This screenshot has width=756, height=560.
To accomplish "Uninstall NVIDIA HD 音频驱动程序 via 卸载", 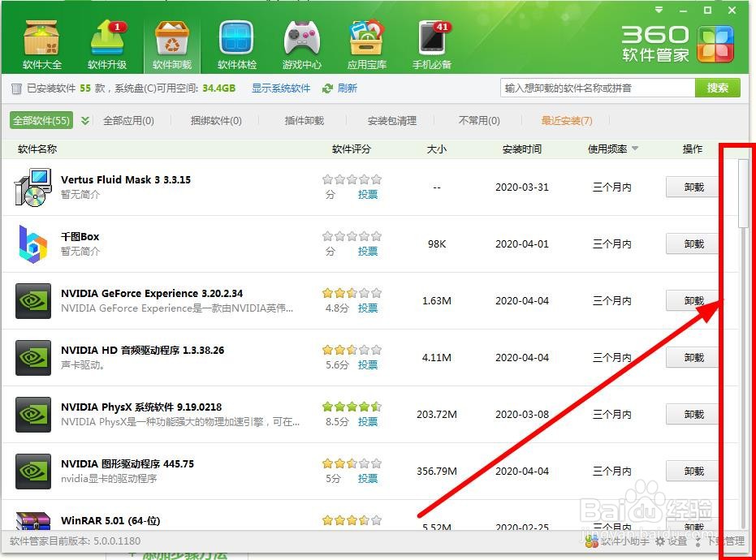I will click(x=693, y=358).
